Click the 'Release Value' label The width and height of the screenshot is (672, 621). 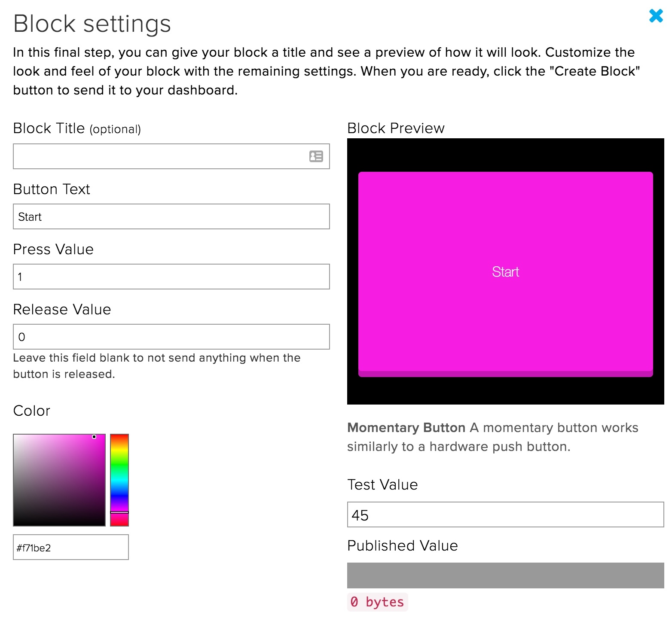pyautogui.click(x=62, y=309)
